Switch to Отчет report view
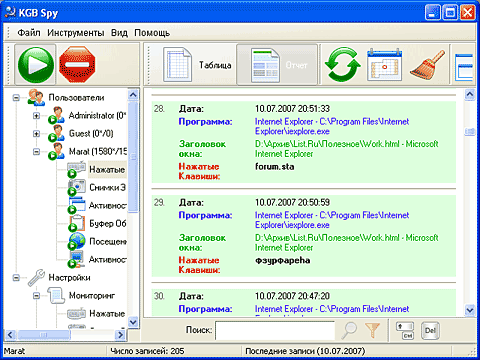 tap(277, 65)
